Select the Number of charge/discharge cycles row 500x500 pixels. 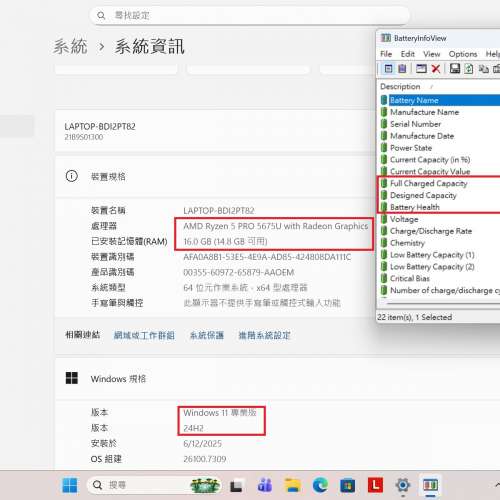click(440, 290)
